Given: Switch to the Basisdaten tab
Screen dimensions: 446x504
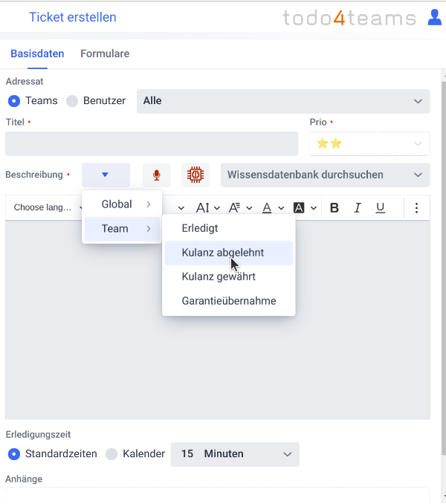Looking at the screenshot, I should (x=37, y=54).
